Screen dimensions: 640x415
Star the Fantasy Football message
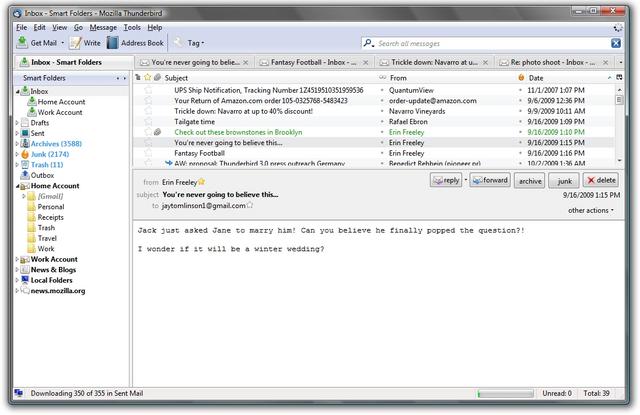pyautogui.click(x=148, y=153)
